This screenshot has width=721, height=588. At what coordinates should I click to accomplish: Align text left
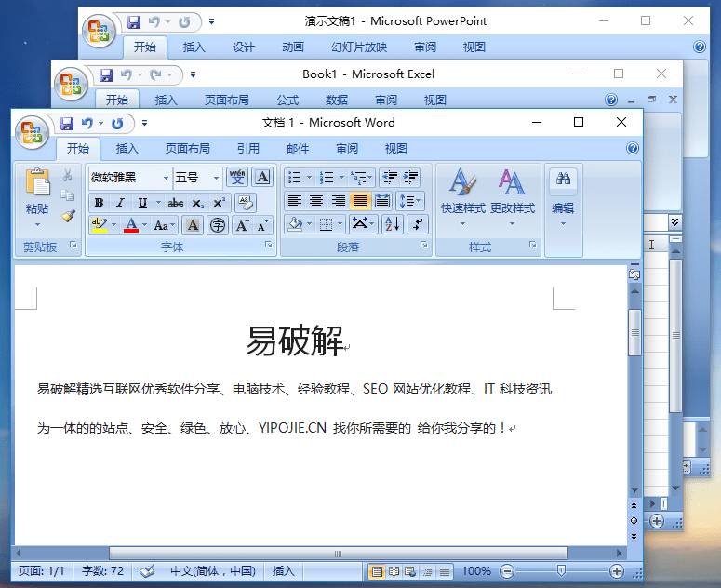click(x=294, y=201)
